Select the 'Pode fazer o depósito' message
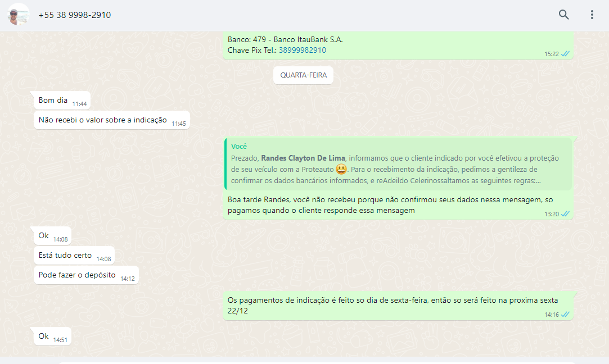Screen dimensions: 609x364 click(77, 275)
